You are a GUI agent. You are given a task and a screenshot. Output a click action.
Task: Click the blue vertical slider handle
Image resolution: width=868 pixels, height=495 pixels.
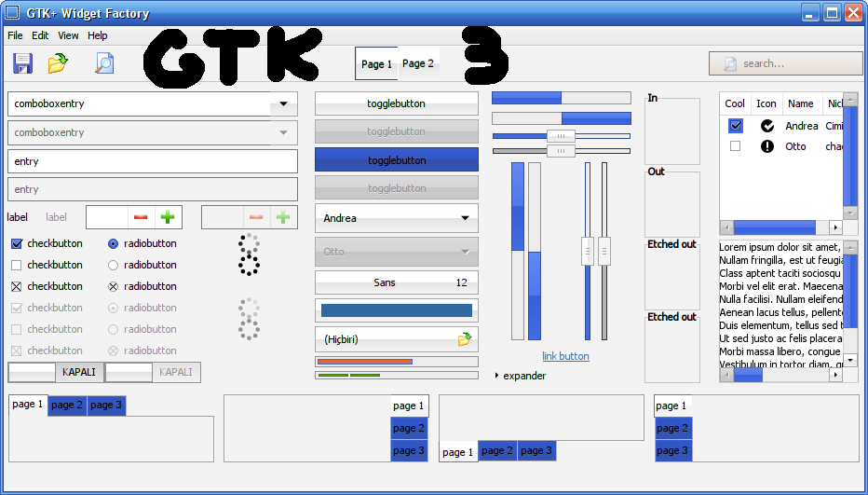click(x=588, y=251)
